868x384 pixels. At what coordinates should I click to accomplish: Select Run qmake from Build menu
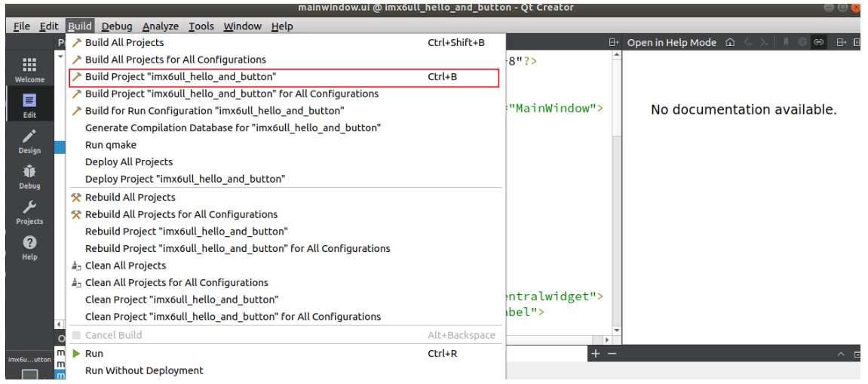[x=111, y=145]
